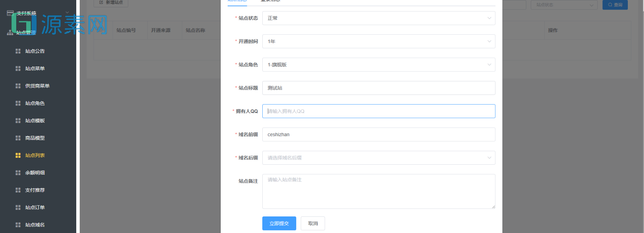Click the 支付系统 card icon in sidebar

pos(10,13)
